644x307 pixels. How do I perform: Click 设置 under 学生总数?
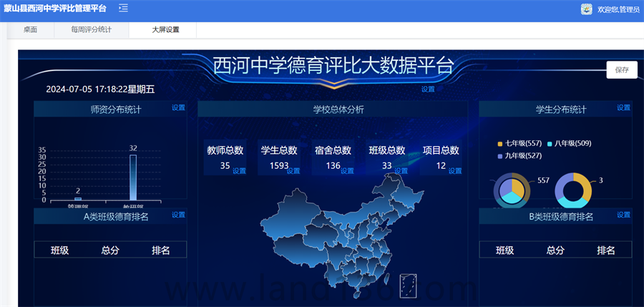(293, 171)
